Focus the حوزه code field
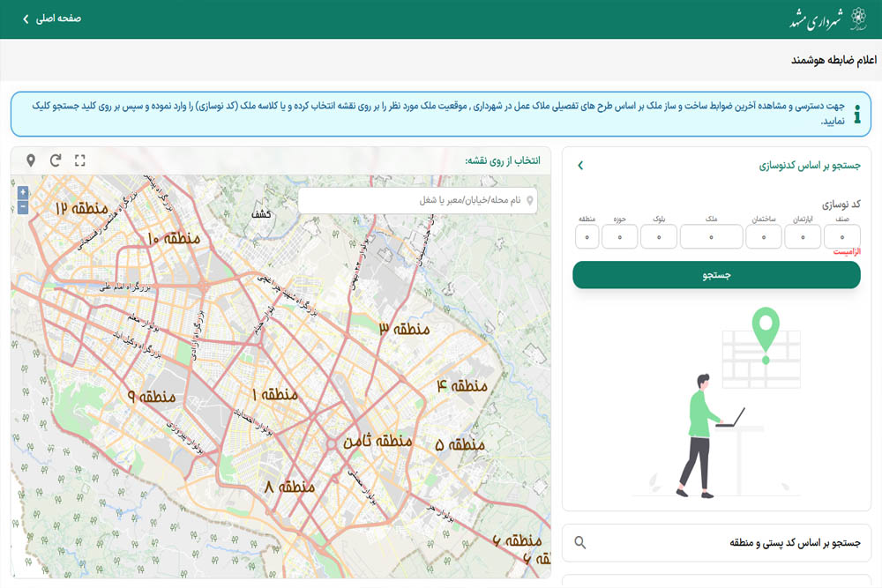882x588 pixels. pos(620,236)
